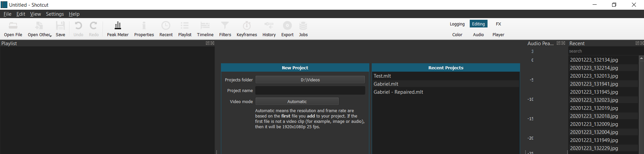
Task: Open the Filters panel
Action: [x=225, y=29]
